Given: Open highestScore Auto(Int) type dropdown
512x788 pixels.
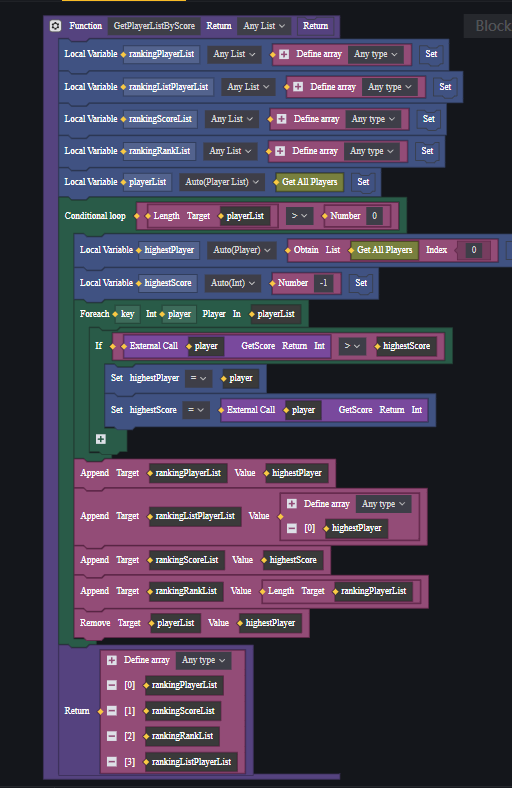Looking at the screenshot, I should click(233, 283).
